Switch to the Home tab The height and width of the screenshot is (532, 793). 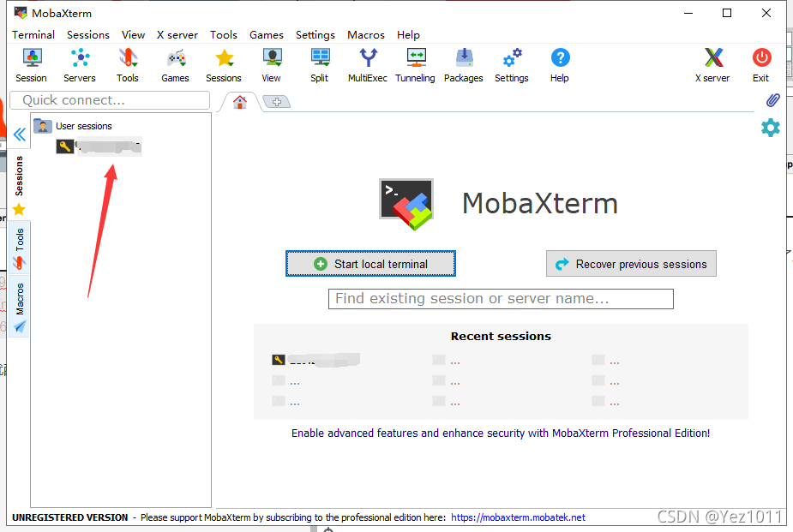[240, 102]
